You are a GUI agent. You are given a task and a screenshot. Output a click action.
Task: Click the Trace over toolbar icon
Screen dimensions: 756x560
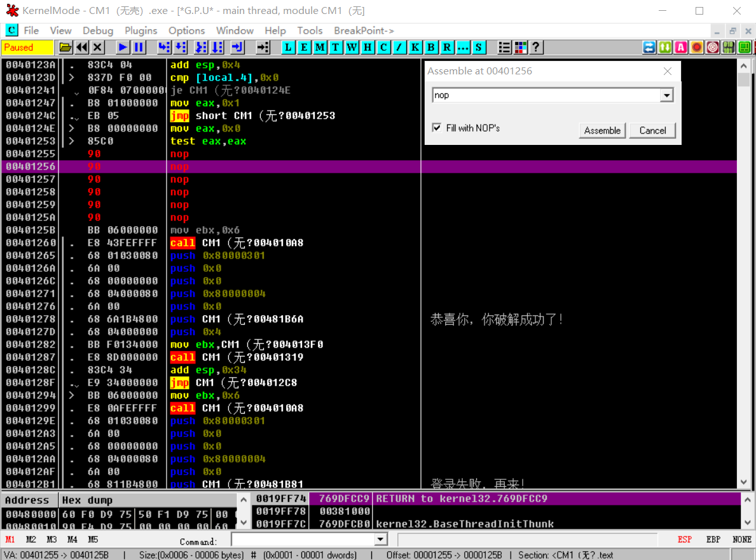tap(217, 47)
